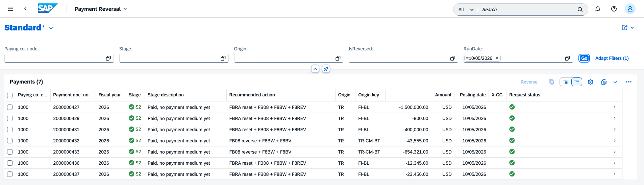
Task: Run search with the magnifier icon
Action: tap(580, 9)
